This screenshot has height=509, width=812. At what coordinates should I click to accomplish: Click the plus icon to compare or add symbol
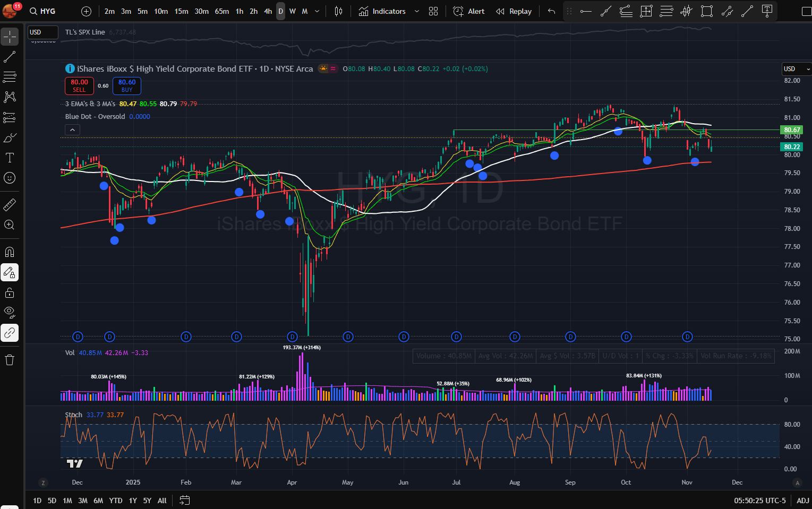click(87, 11)
